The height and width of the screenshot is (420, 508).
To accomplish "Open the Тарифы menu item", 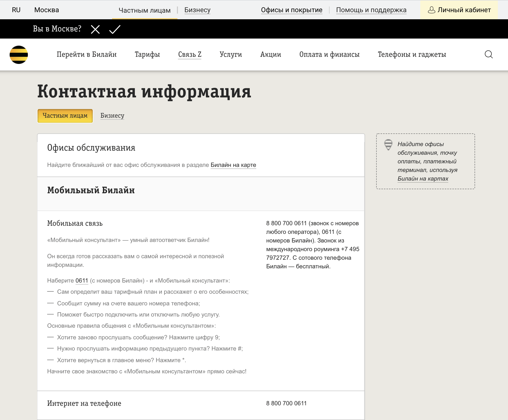I will coord(147,54).
